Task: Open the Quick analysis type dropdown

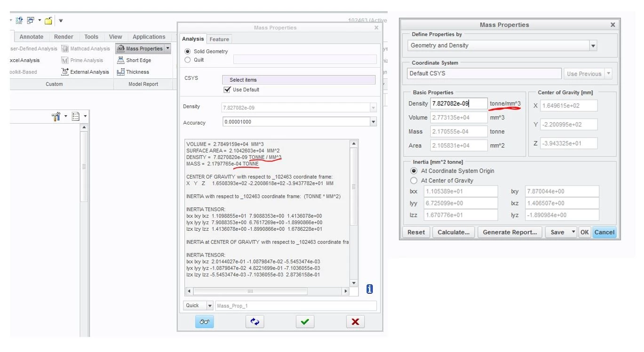Action: click(x=210, y=305)
